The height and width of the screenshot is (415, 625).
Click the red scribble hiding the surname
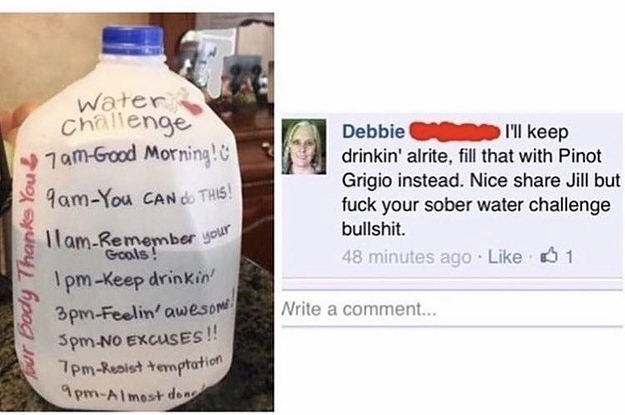pos(455,132)
